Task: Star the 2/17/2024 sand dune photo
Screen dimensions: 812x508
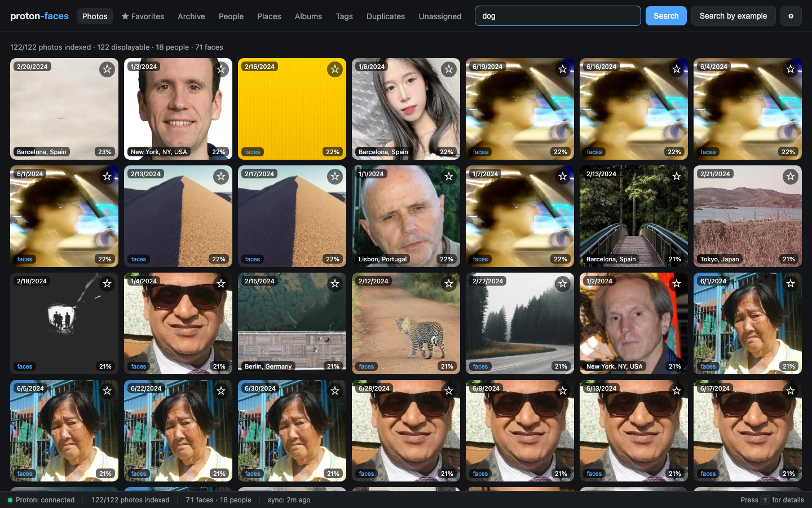Action: pos(335,177)
